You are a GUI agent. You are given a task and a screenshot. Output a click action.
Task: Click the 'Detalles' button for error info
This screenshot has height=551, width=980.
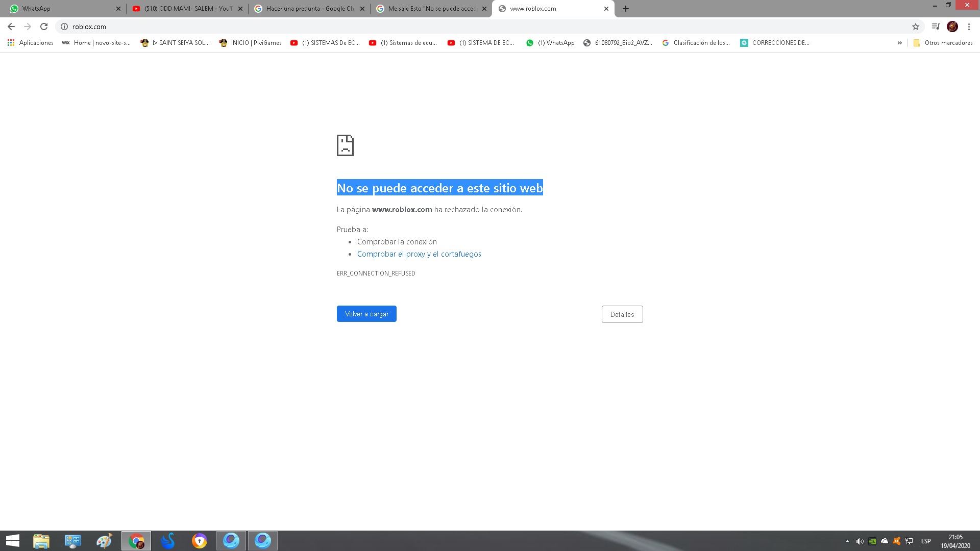622,314
